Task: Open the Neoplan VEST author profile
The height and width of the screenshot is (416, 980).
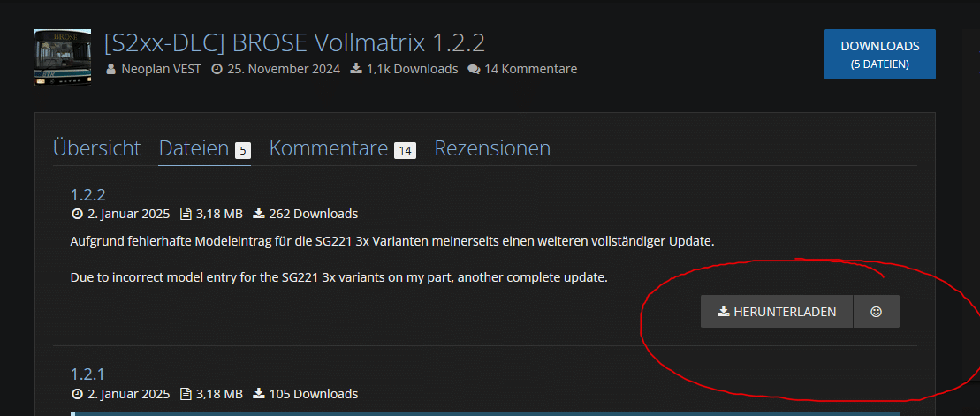Action: click(x=161, y=69)
